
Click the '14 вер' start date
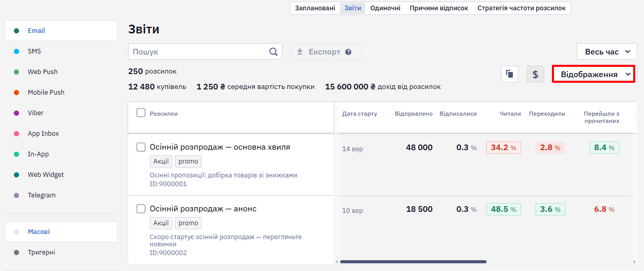click(x=352, y=149)
